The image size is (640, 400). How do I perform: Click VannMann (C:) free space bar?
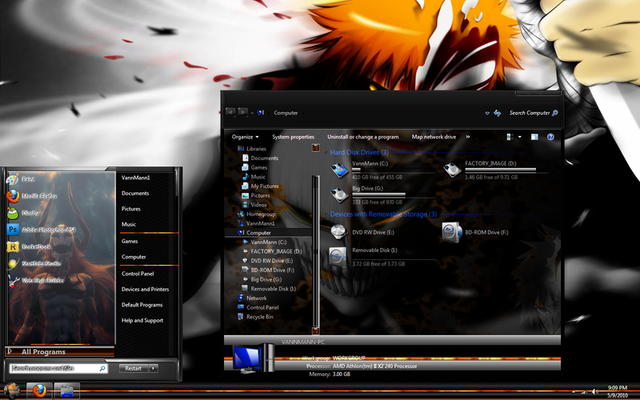pos(393,170)
